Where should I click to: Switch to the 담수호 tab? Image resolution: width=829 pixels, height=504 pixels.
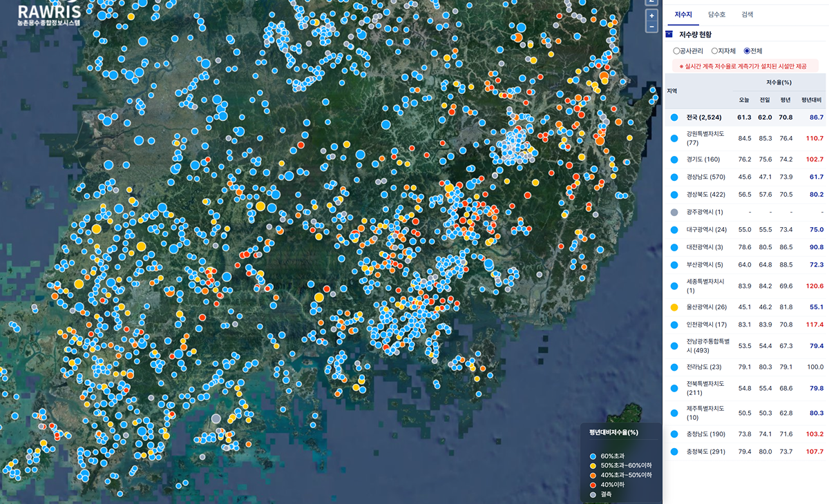pyautogui.click(x=716, y=14)
